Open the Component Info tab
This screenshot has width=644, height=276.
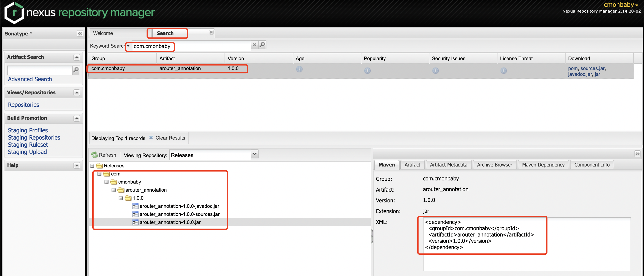click(592, 165)
